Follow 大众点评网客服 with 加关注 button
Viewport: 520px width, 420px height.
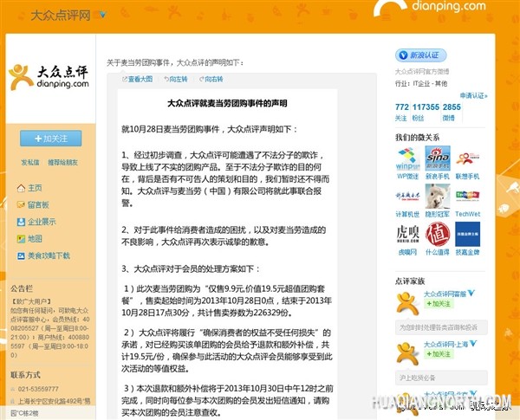point(439,303)
